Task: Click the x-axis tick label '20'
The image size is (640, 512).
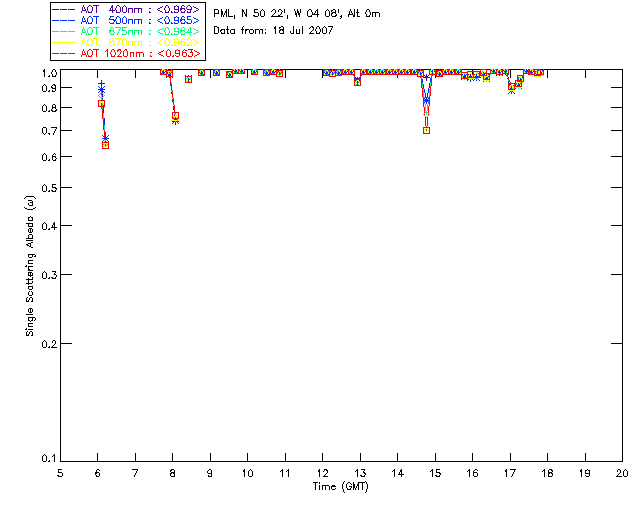Action: point(622,473)
